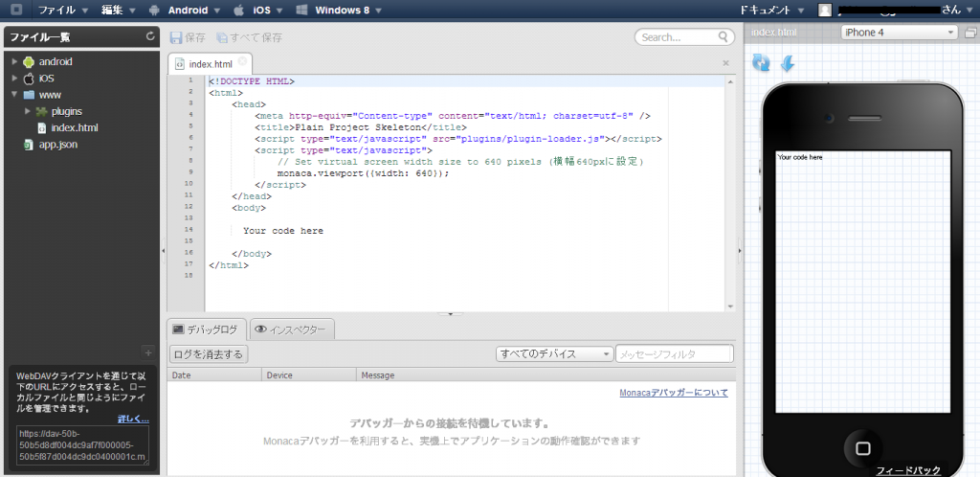This screenshot has height=477, width=980.
Task: Open the iPhone 4 device dropdown
Action: pos(899,33)
